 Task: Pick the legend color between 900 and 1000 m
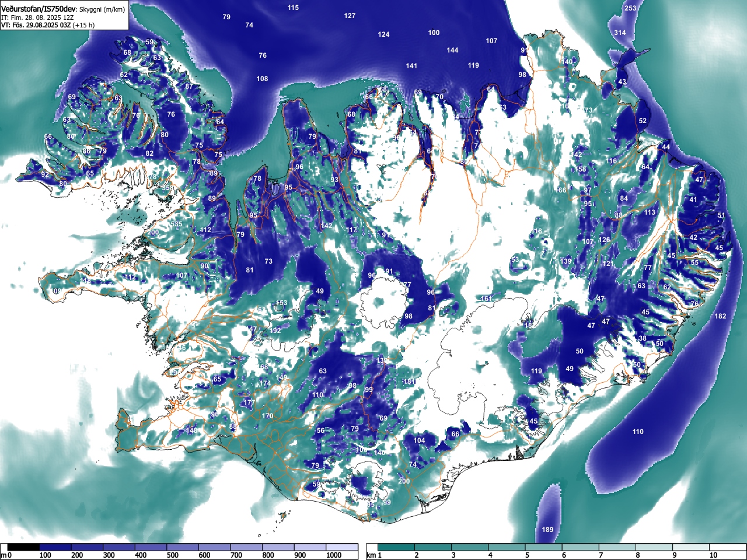coord(310,547)
